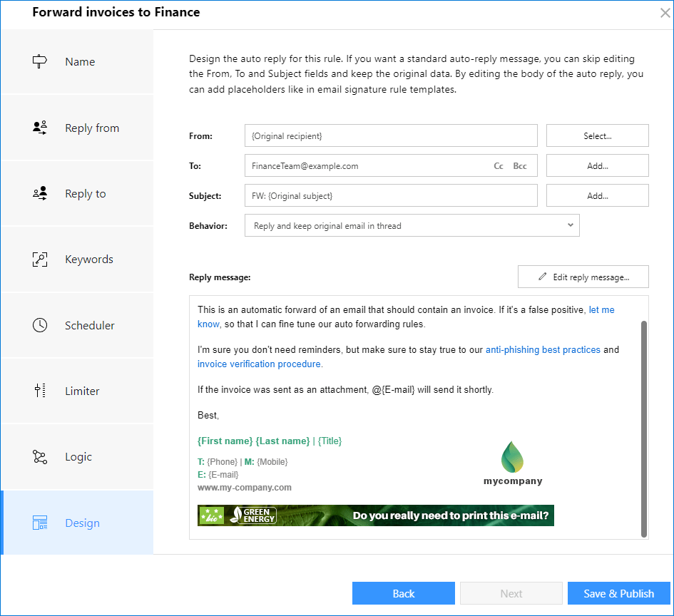The image size is (674, 616).
Task: Click the pencil icon on Edit reply message
Action: point(541,277)
